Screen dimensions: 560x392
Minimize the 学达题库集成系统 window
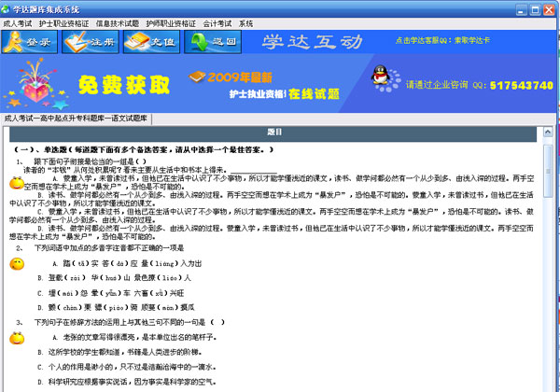[x=522, y=10]
